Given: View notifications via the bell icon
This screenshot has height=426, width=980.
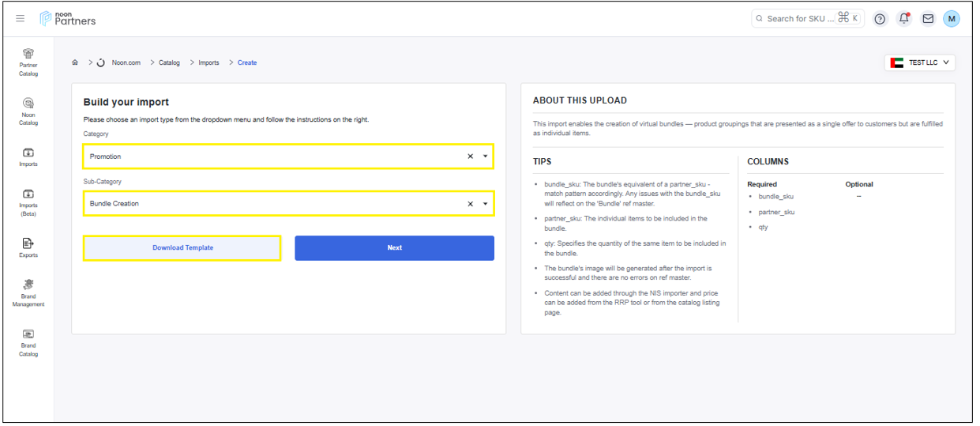Looking at the screenshot, I should click(904, 19).
